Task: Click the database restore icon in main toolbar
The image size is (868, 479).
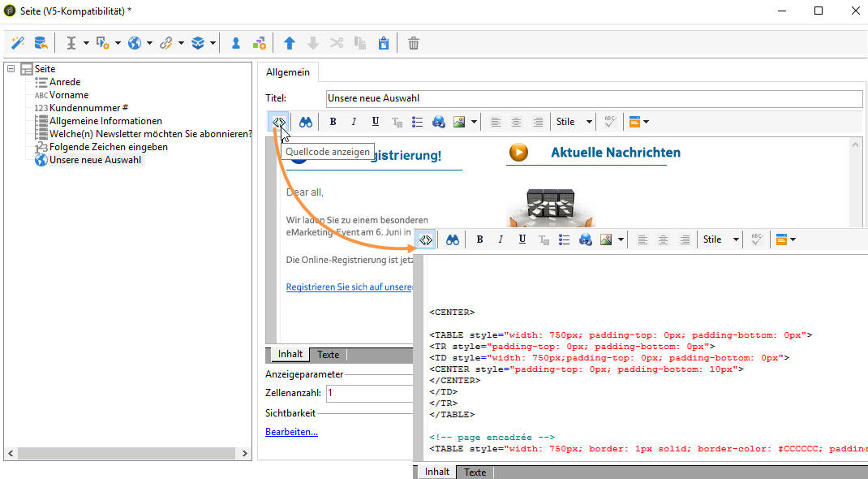Action: tap(41, 43)
